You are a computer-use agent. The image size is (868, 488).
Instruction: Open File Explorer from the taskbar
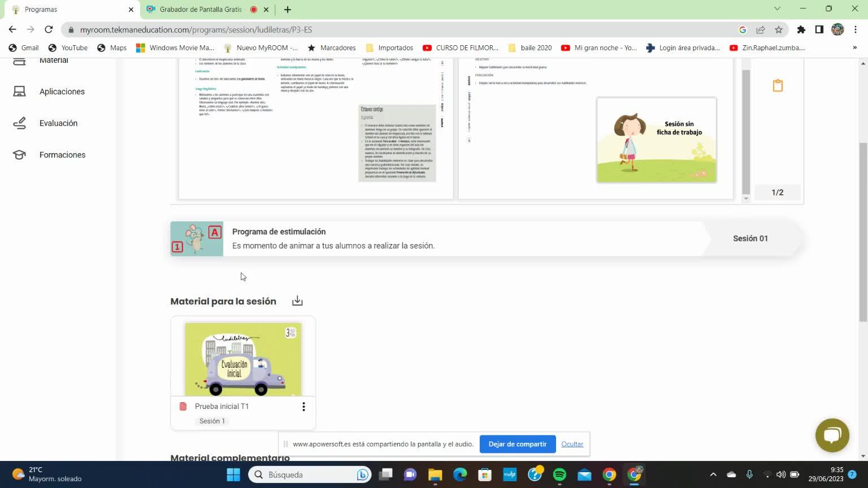coord(435,474)
